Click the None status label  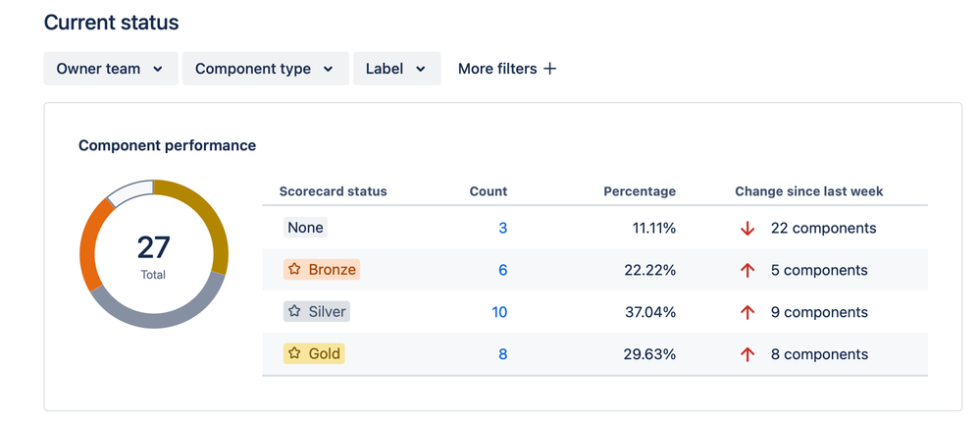(305, 228)
